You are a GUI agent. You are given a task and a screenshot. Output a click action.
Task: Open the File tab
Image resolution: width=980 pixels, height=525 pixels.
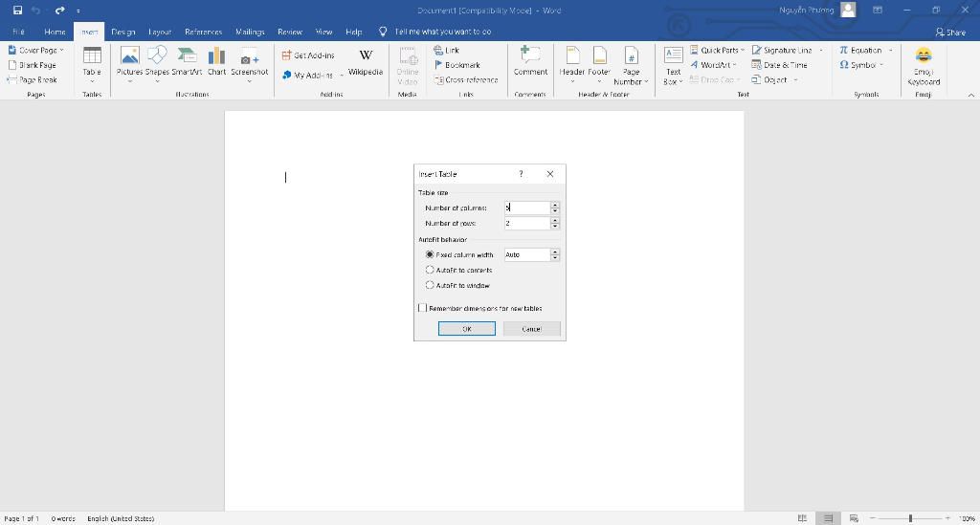tap(19, 32)
